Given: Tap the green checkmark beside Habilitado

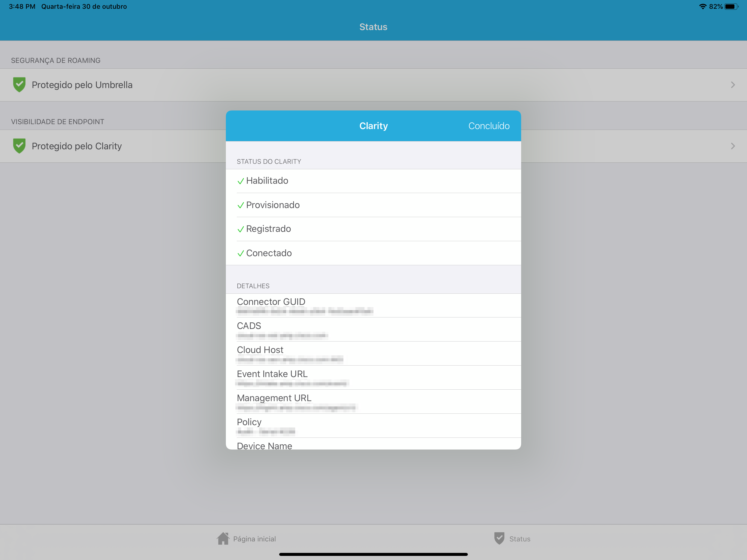Looking at the screenshot, I should 240,181.
